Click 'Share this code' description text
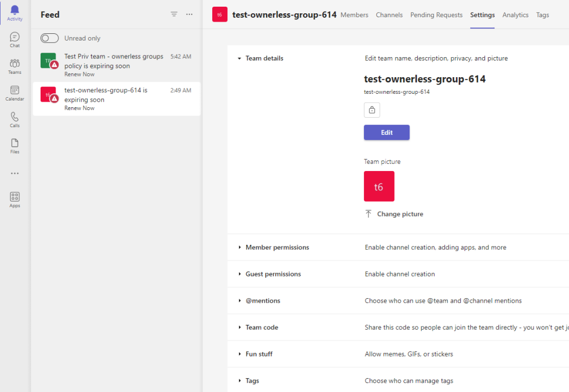The height and width of the screenshot is (392, 569). tap(467, 328)
